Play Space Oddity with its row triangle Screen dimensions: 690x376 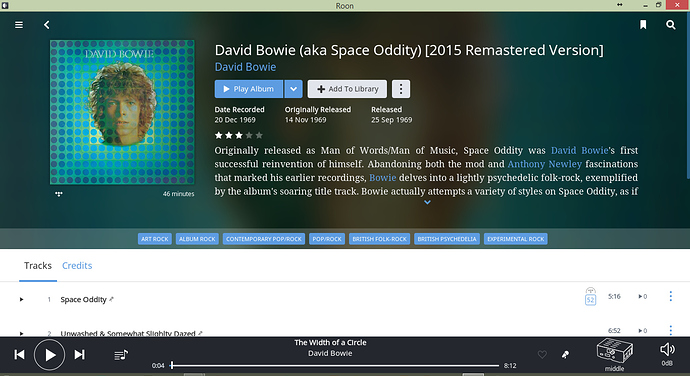coord(21,299)
